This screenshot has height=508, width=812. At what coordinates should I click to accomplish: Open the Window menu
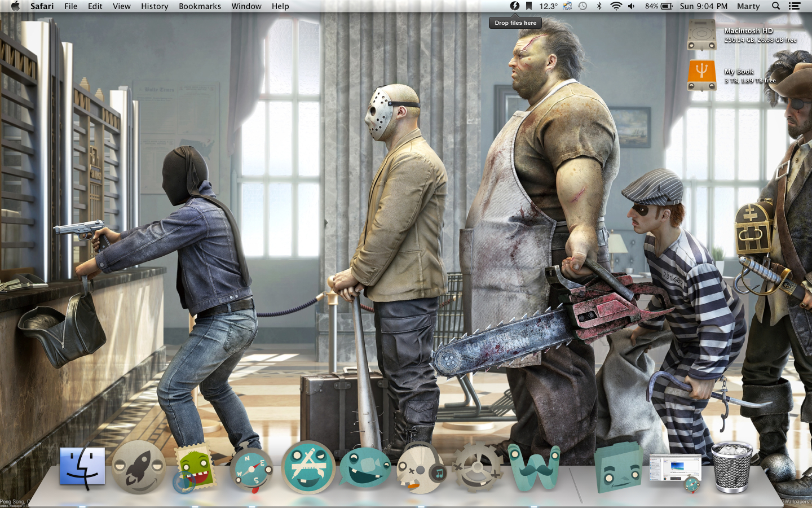(x=246, y=6)
